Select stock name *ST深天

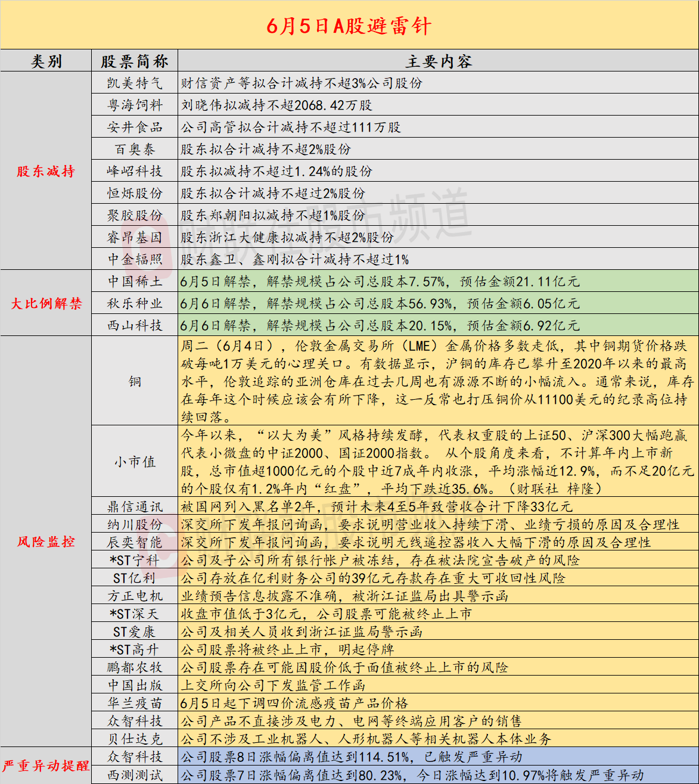click(135, 614)
